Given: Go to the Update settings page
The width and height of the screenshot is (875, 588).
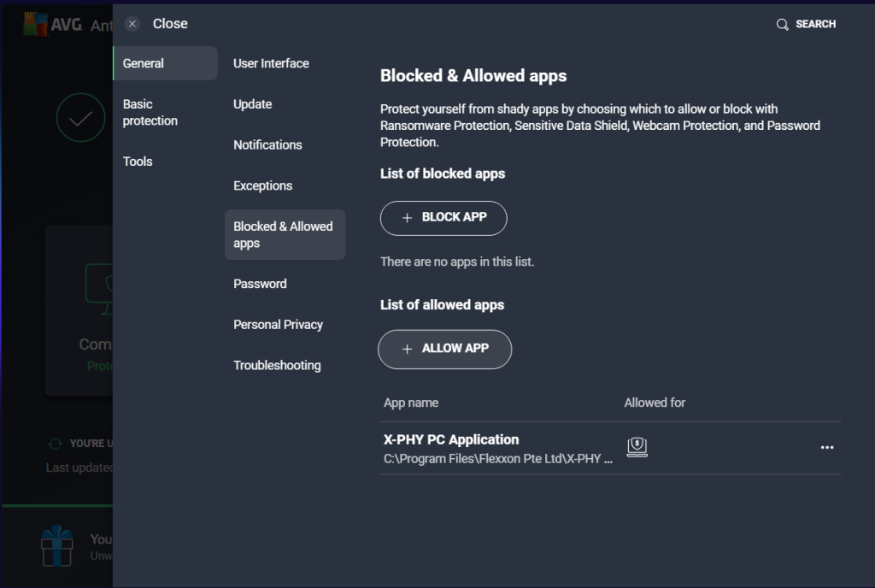Looking at the screenshot, I should point(253,104).
